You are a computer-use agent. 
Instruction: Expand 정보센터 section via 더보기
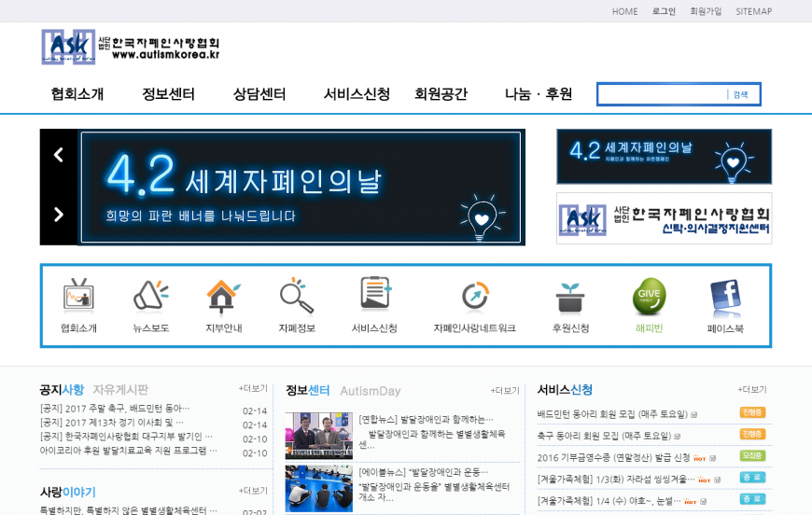point(505,390)
